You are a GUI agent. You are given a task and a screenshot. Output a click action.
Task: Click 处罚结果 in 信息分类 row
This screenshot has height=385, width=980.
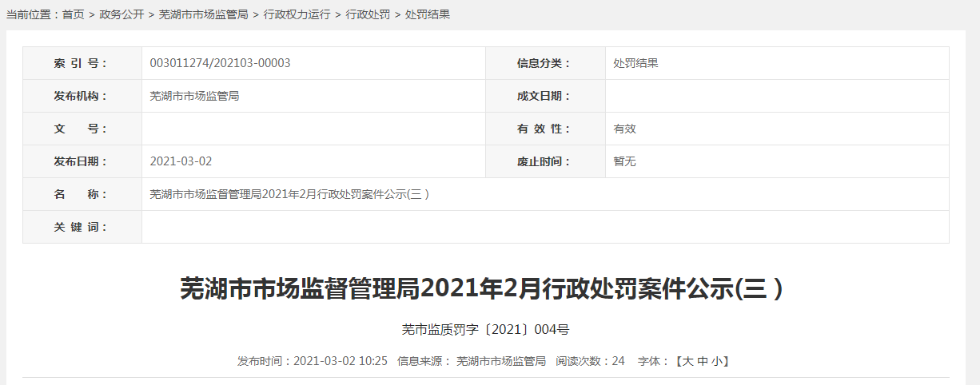click(x=635, y=63)
